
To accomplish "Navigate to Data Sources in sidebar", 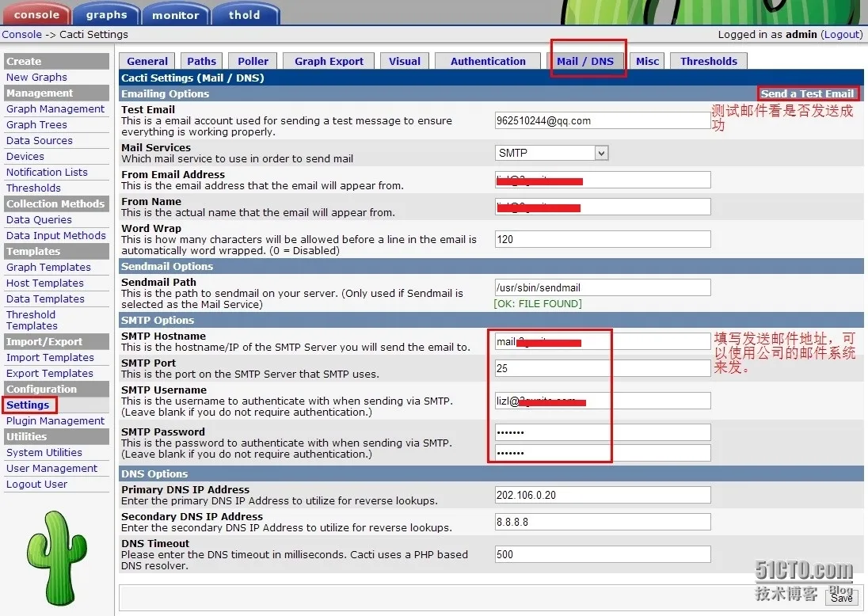I will [40, 141].
